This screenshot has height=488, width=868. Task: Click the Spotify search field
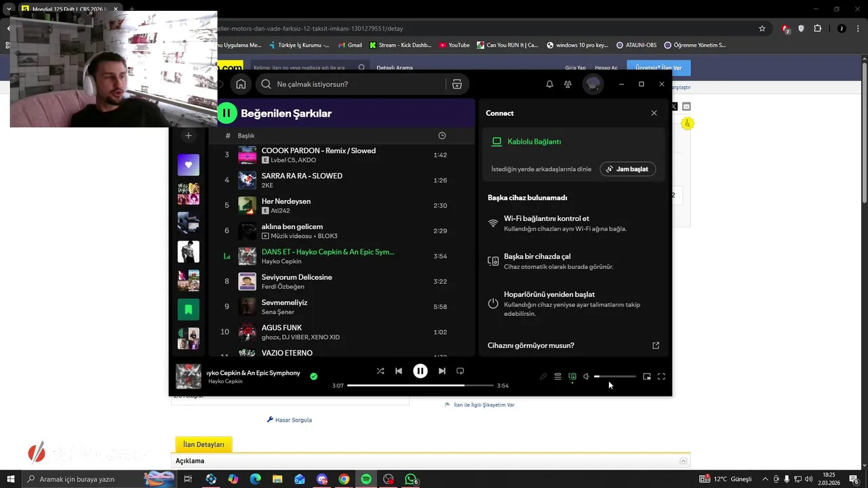361,84
